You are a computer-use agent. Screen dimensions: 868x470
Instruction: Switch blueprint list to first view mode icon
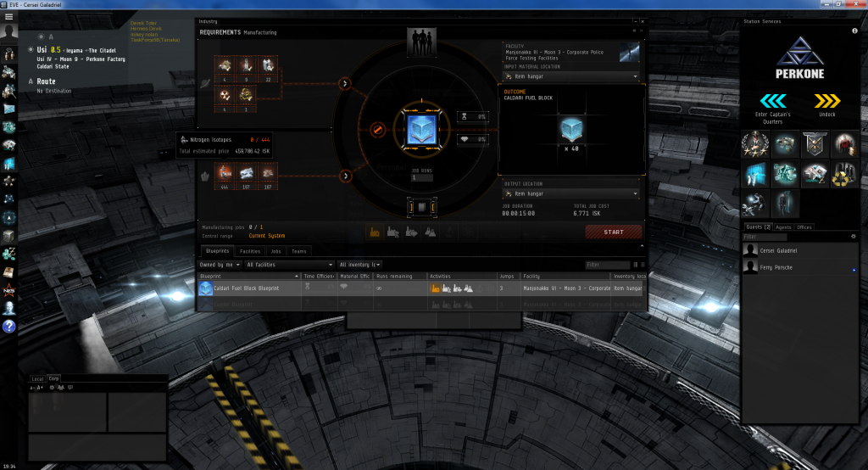coord(636,265)
